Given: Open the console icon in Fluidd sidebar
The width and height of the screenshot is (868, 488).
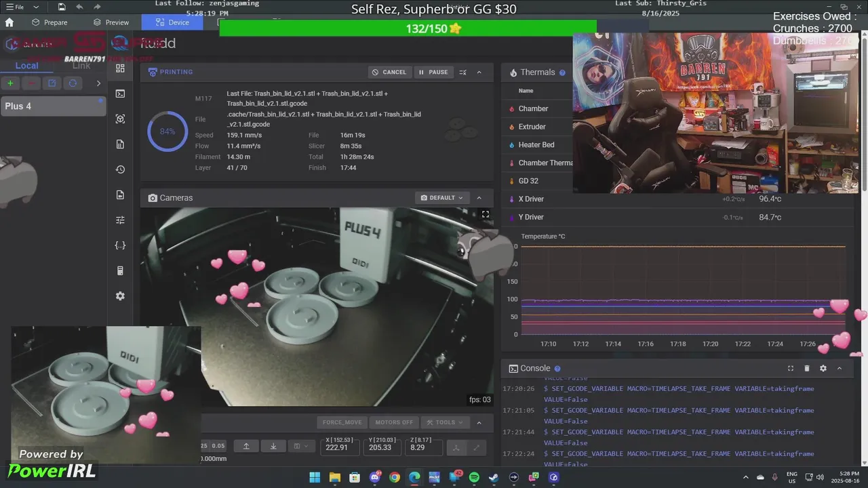Looking at the screenshot, I should [120, 94].
